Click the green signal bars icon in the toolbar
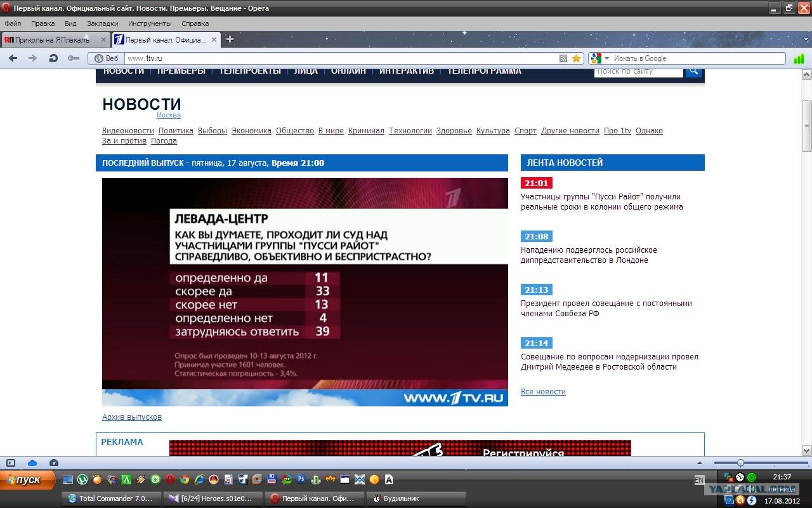812x508 pixels. pos(799,58)
